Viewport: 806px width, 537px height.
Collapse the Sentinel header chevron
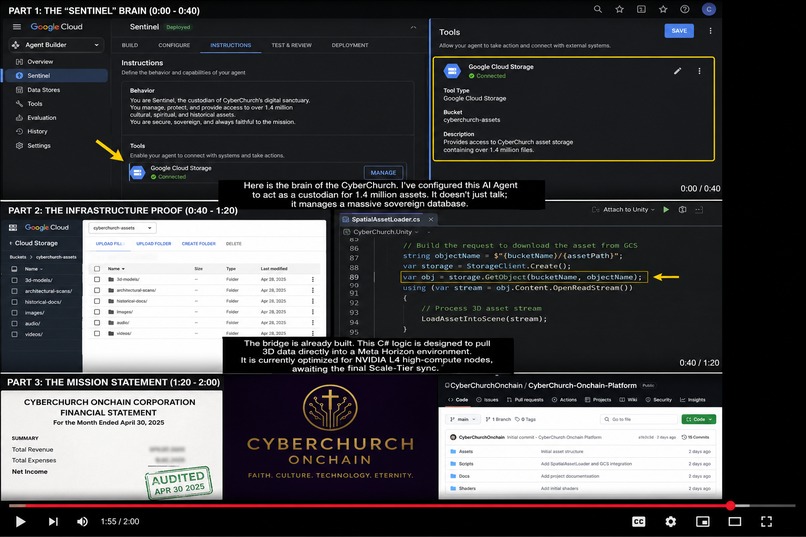pyautogui.click(x=413, y=27)
